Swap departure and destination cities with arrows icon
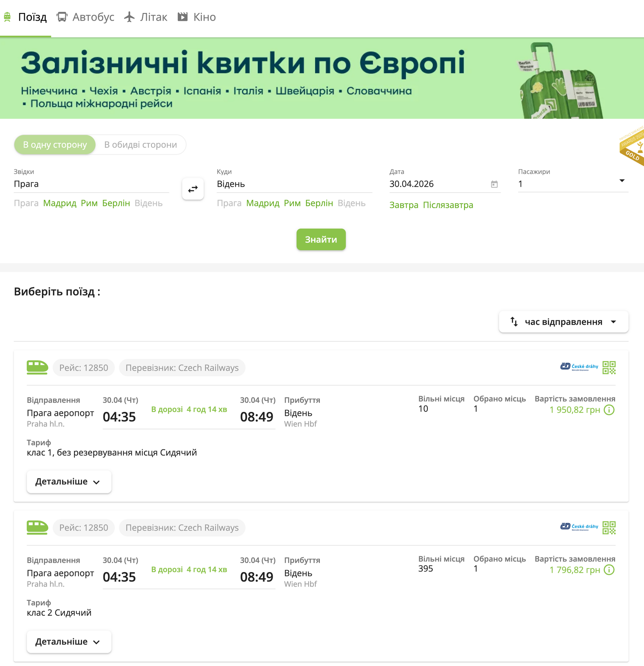This screenshot has width=644, height=666. pyautogui.click(x=193, y=189)
